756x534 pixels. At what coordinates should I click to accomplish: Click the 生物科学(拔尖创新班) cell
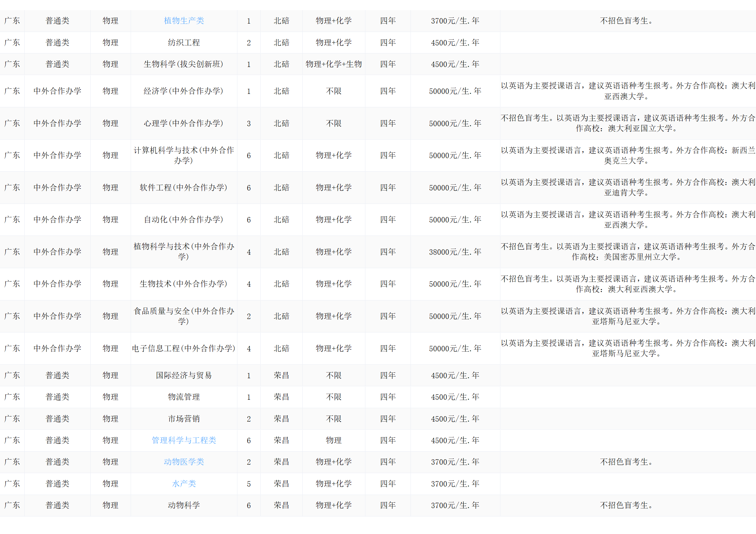click(184, 64)
